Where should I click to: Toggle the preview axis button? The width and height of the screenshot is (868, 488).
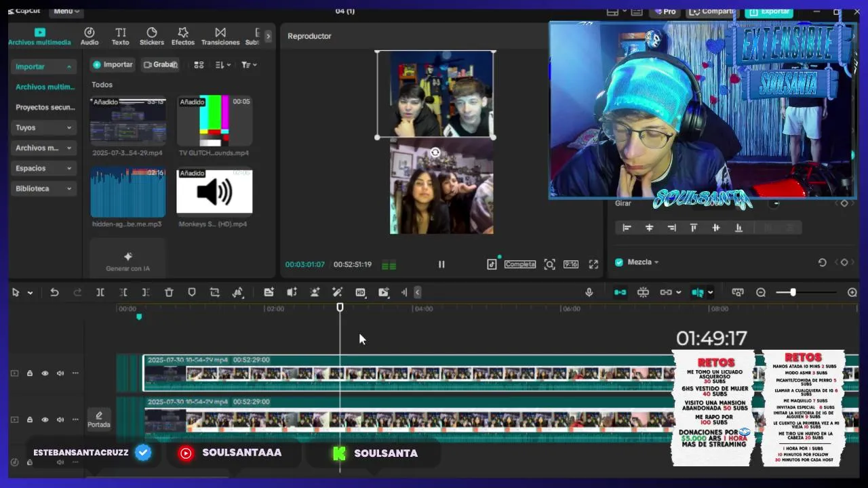pos(697,292)
